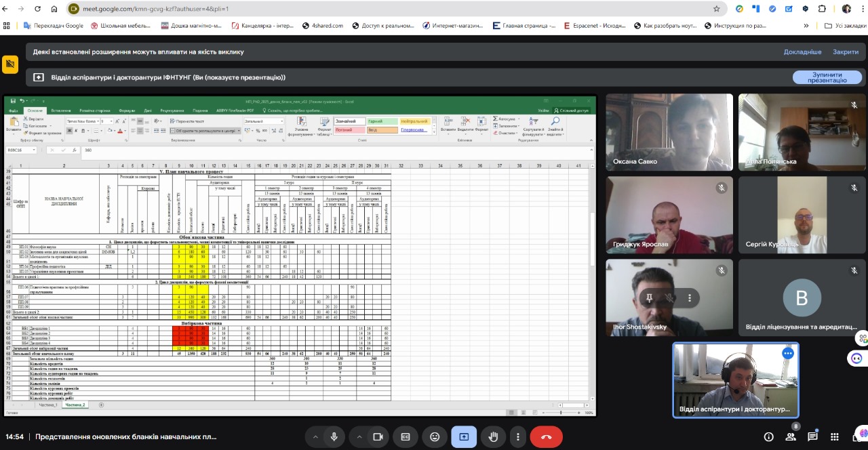Open the 4shared.com bookmark
This screenshot has width=868, height=450.
tap(323, 26)
